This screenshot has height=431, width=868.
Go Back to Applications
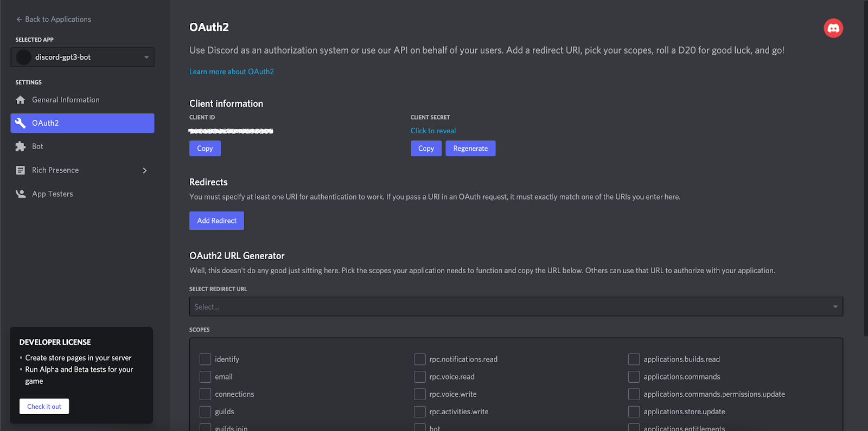click(x=54, y=19)
